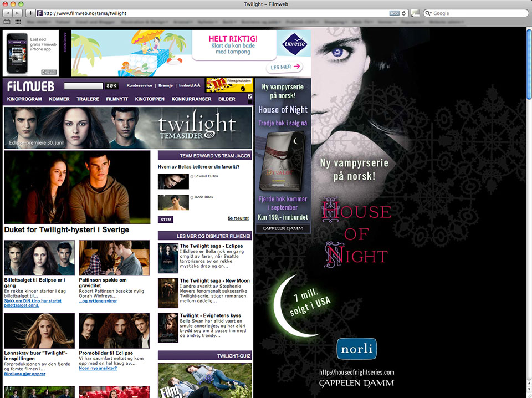Open the RSS feed badge in address bar

click(x=394, y=13)
